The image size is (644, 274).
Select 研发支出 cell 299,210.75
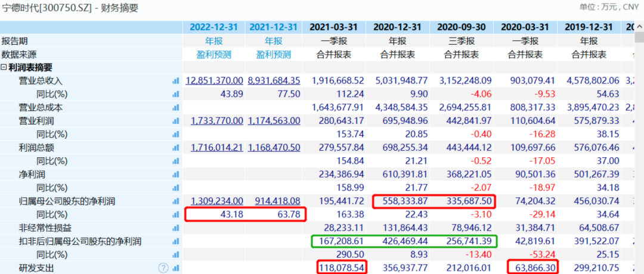596,268
